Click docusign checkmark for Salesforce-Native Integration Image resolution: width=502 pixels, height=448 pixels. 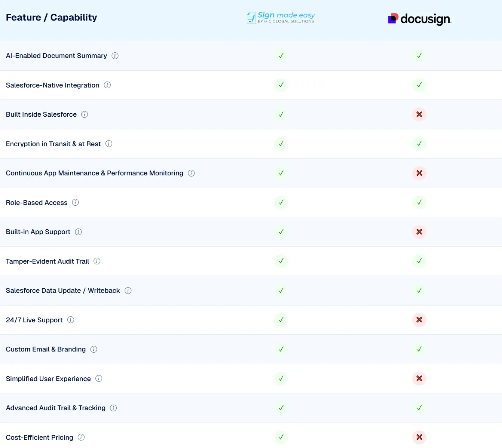tap(419, 85)
